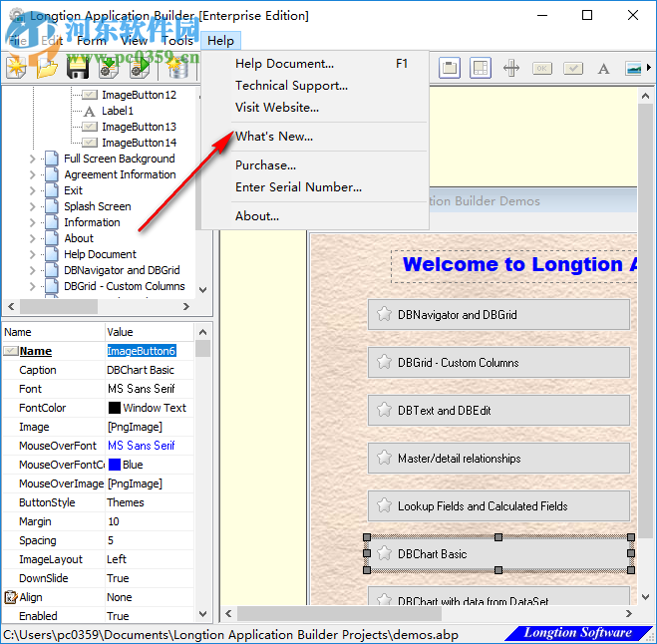
Task: Click the Font value MS Sans Serif
Action: (142, 389)
